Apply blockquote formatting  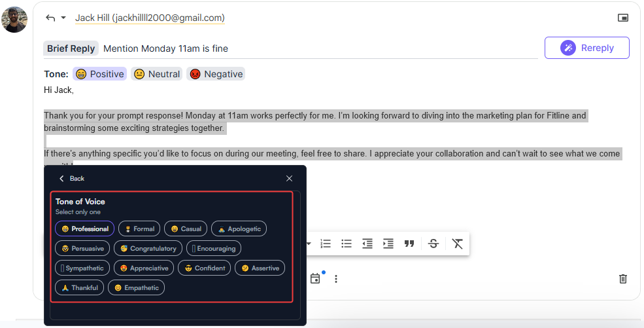click(x=409, y=244)
